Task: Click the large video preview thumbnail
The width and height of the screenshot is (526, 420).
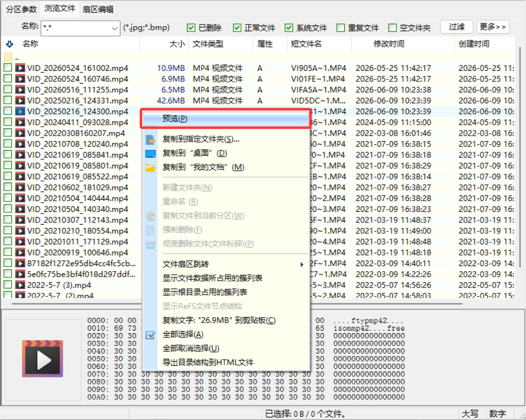Action: (x=43, y=359)
